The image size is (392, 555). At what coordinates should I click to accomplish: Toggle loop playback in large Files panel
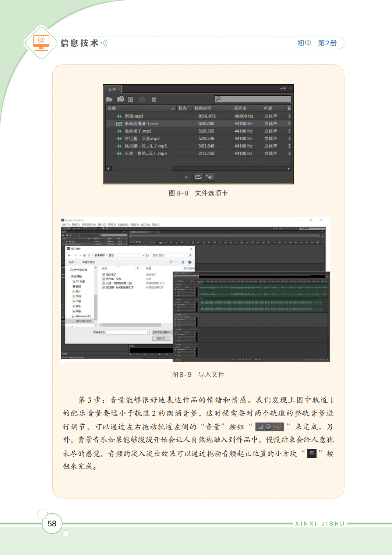[198, 177]
